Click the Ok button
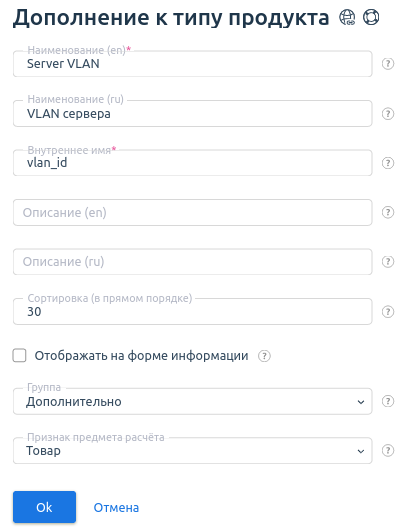 44,507
